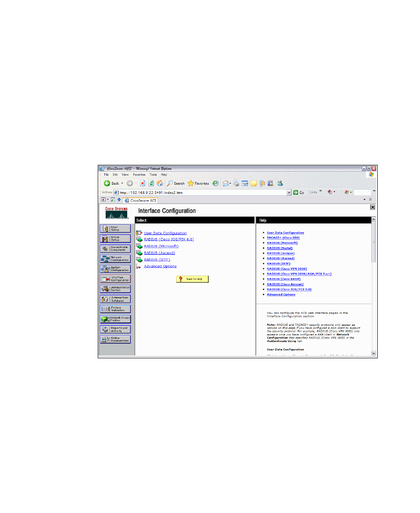The width and height of the screenshot is (420, 513).
Task: Open RADIUS (Cisco VPN 5000) help link
Action: (287, 268)
